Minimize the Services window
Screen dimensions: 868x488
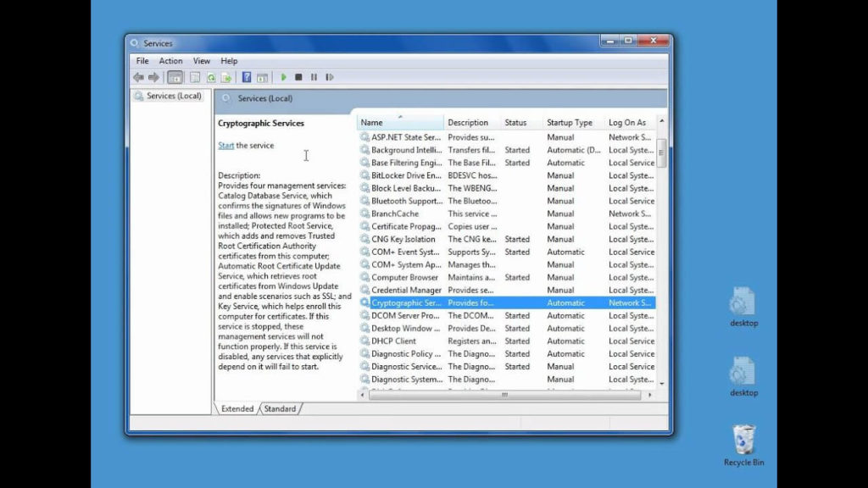[x=610, y=41]
